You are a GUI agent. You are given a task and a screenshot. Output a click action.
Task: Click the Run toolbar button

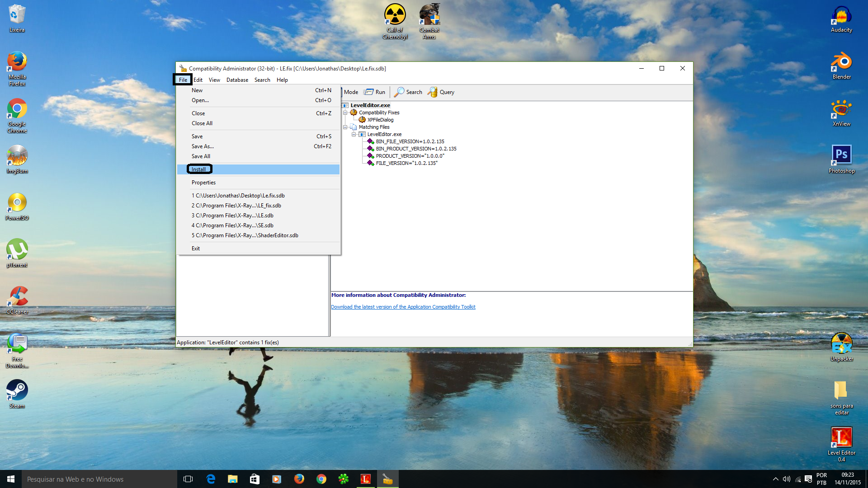click(x=374, y=92)
